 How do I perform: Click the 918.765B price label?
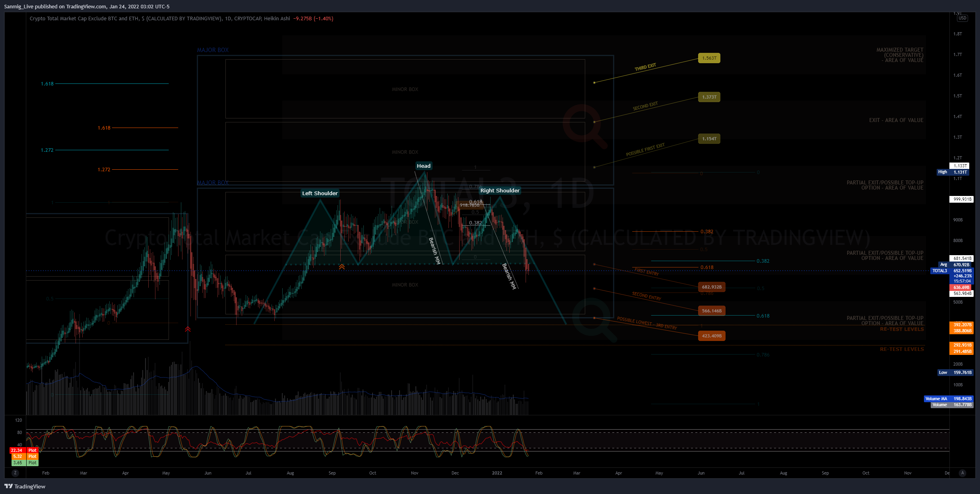tap(470, 205)
